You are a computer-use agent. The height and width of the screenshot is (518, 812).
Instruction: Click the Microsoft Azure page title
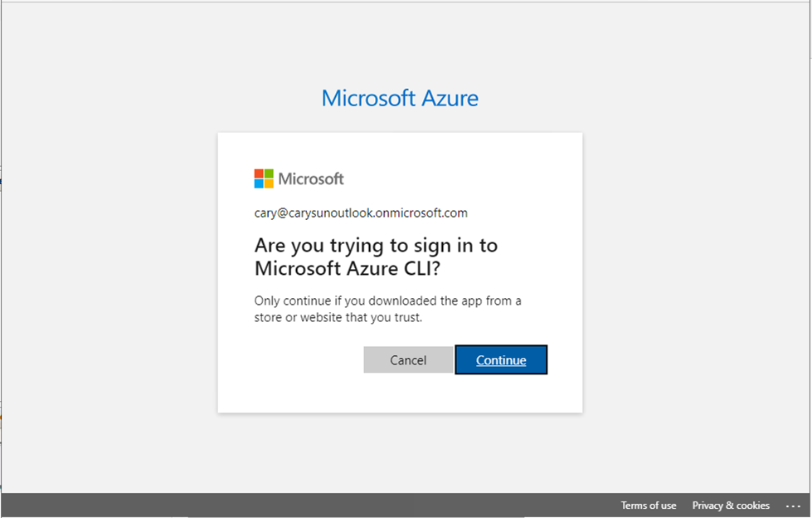pos(400,98)
